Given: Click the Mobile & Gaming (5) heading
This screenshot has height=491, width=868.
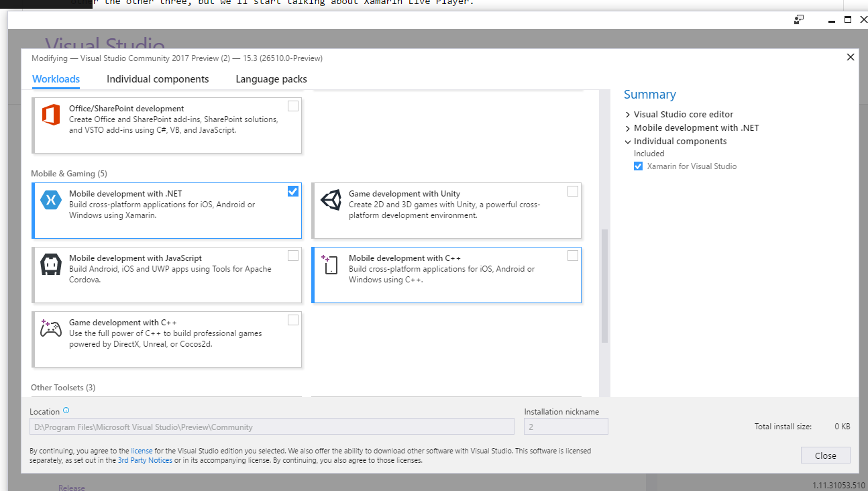Looking at the screenshot, I should (x=68, y=174).
